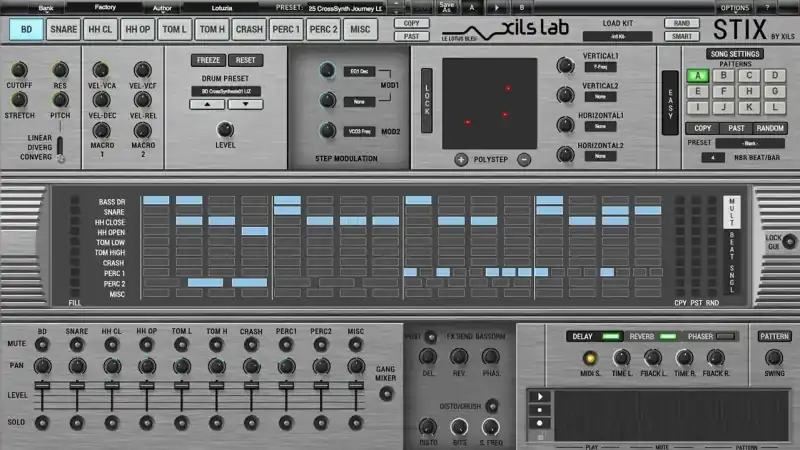Toggle the PHASER effect on/off
The width and height of the screenshot is (800, 450).
coord(726,337)
